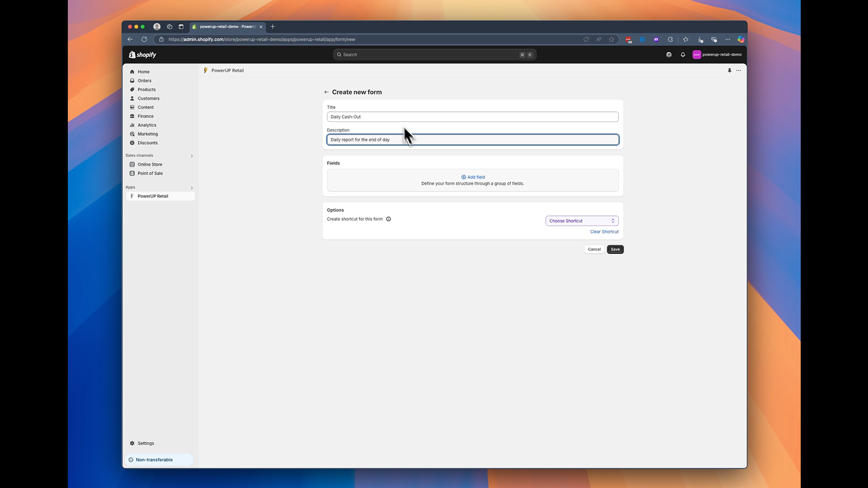Open notifications bell in Shopify top bar
Viewport: 868px width, 488px height.
coord(682,55)
